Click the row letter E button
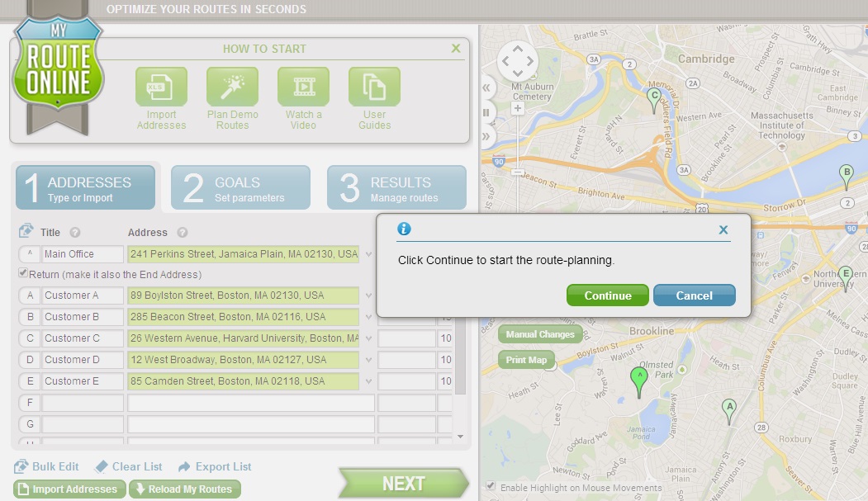 (30, 381)
